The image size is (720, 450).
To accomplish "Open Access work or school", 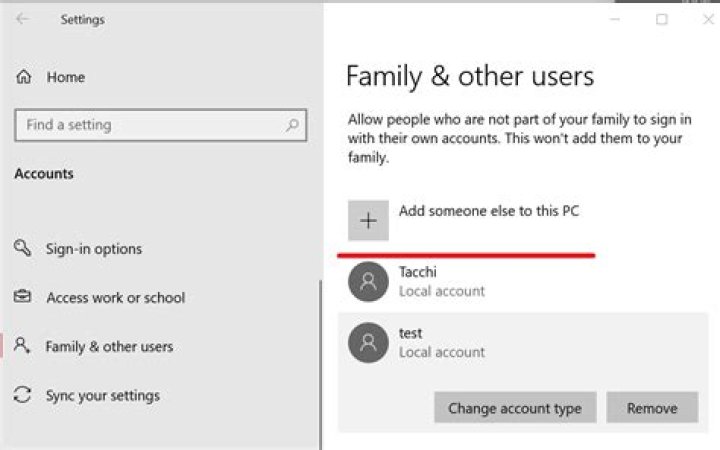I will point(116,298).
